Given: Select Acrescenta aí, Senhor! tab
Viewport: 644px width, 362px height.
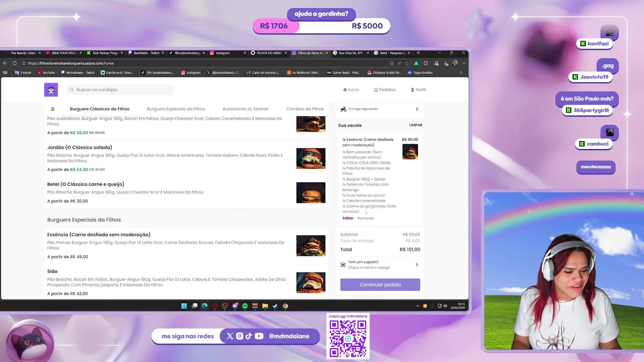Looking at the screenshot, I should point(246,109).
